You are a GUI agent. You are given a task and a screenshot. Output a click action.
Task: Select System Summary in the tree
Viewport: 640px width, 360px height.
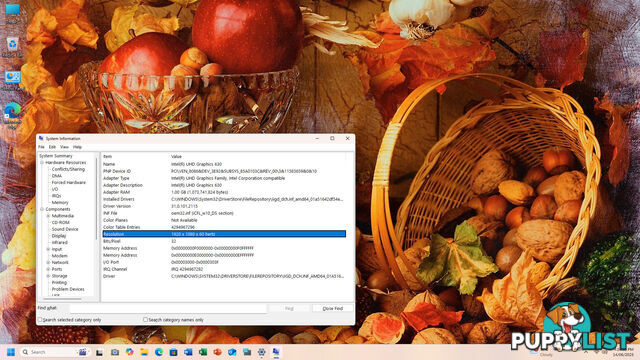56,156
